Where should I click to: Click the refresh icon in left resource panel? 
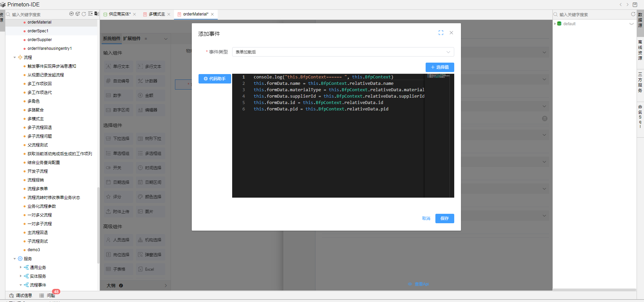coord(84,14)
